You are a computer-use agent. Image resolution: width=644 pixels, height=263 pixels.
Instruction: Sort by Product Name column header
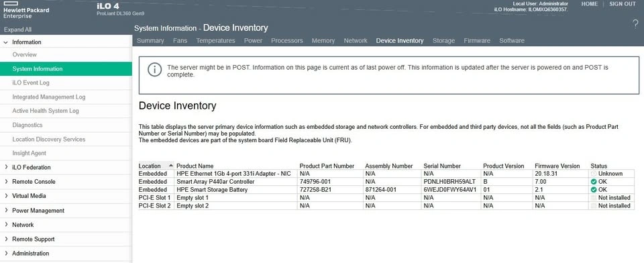click(195, 166)
